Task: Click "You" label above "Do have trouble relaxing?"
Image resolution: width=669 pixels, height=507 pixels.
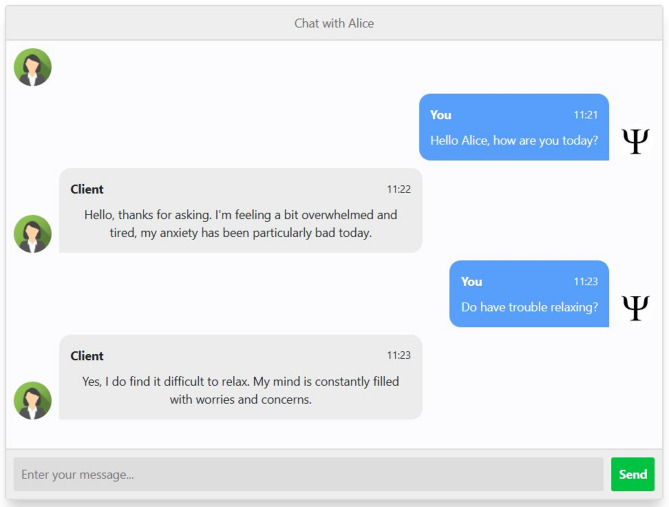Action: 471,282
